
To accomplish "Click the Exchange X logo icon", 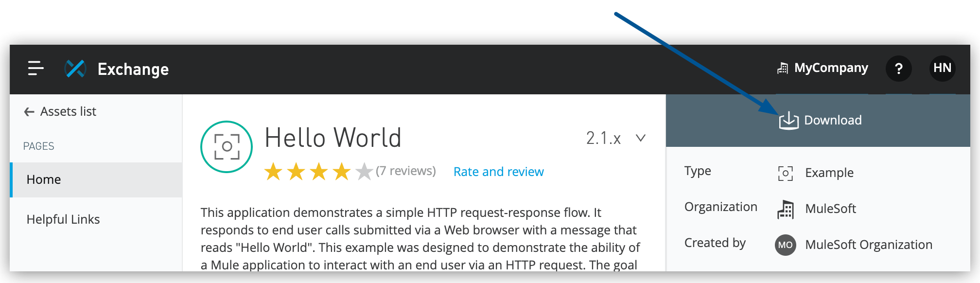I will 75,69.
